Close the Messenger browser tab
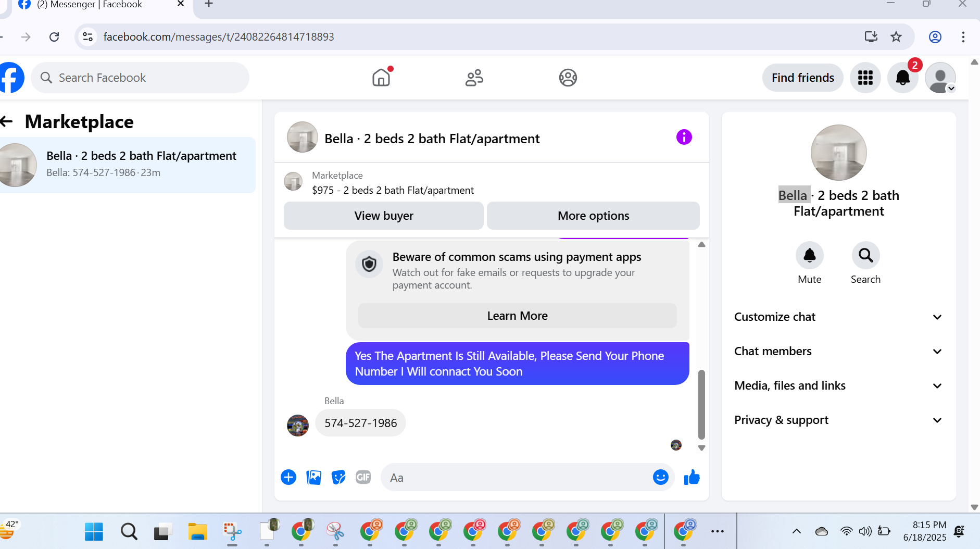 point(181,4)
